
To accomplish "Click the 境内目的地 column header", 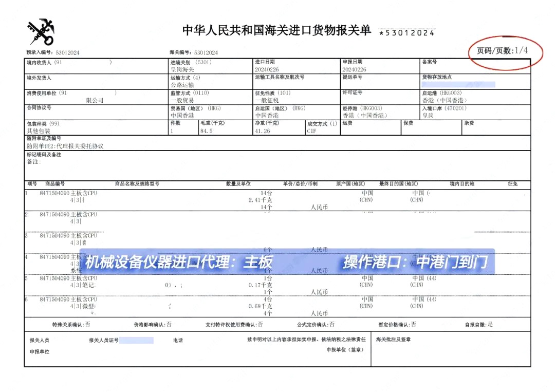I will [462, 184].
